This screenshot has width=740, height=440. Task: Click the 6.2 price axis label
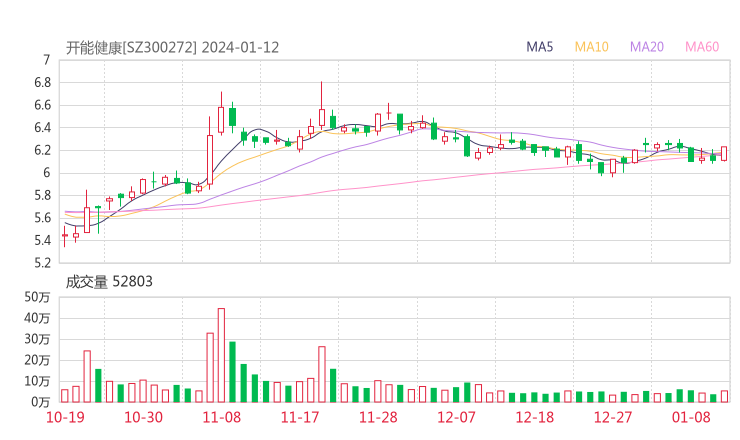click(42, 150)
